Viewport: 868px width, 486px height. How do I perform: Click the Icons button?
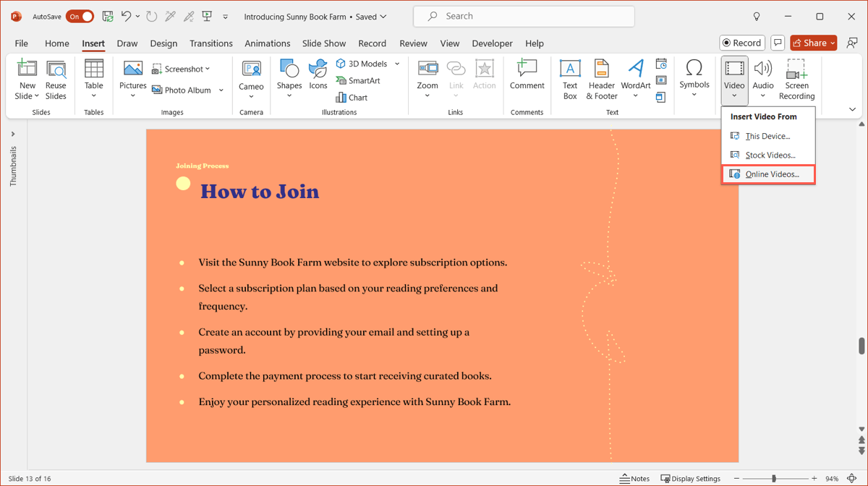tap(318, 75)
